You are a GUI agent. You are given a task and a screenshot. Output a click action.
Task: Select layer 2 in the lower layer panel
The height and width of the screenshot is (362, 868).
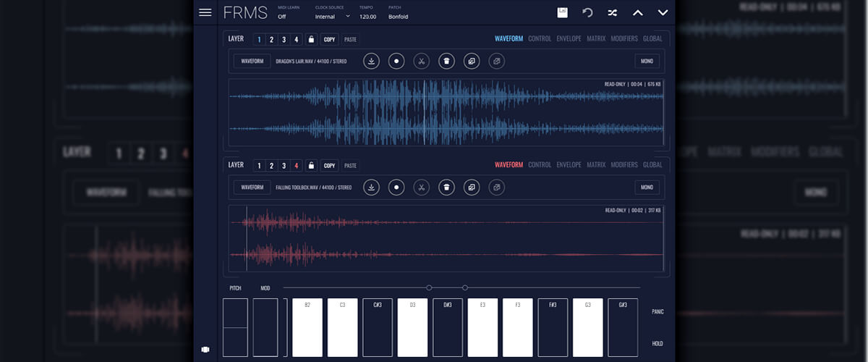[x=271, y=165]
